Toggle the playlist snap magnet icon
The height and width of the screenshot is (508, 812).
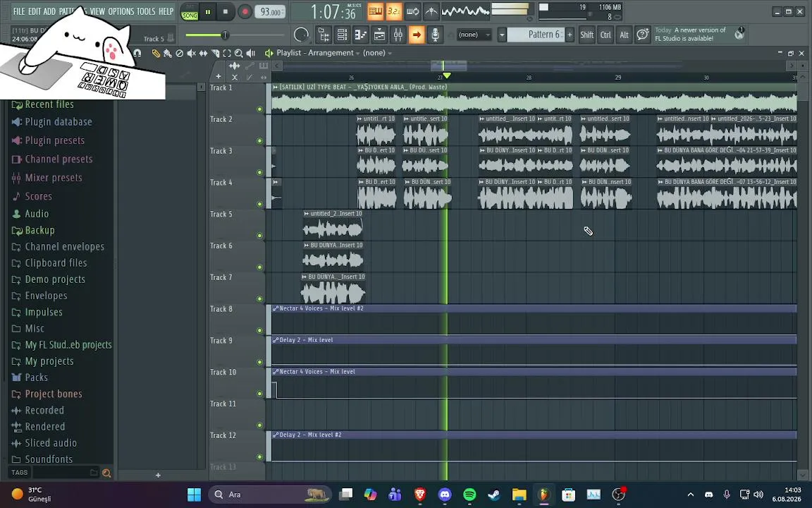(x=137, y=53)
